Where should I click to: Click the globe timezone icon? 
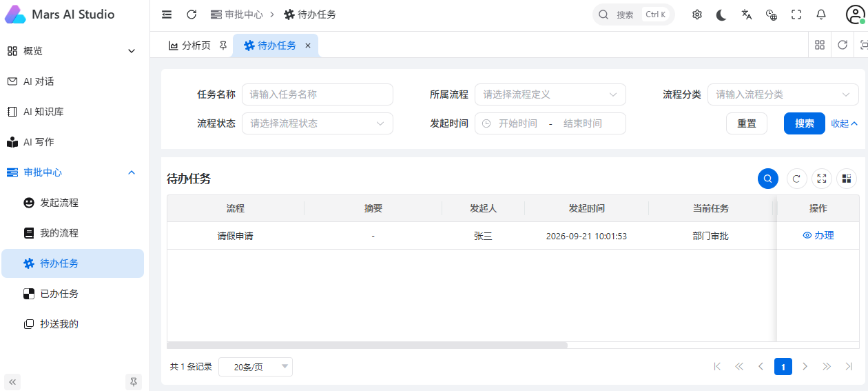(772, 14)
